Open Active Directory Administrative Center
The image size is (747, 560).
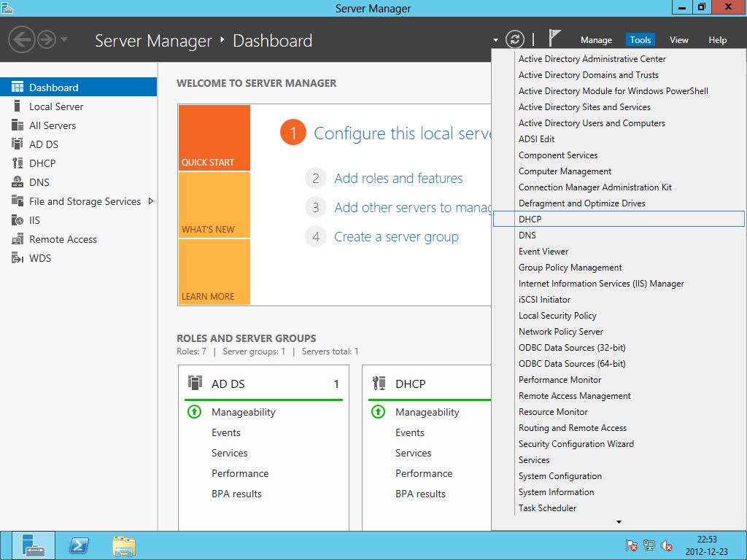coord(619,58)
